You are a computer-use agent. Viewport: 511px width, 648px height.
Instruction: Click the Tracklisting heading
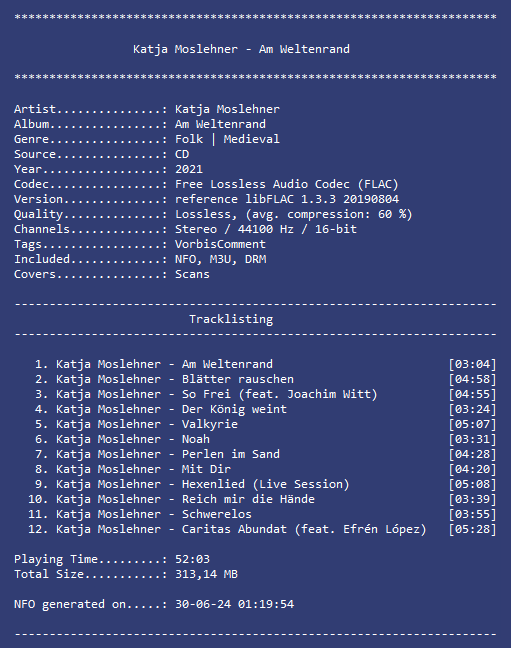click(231, 319)
